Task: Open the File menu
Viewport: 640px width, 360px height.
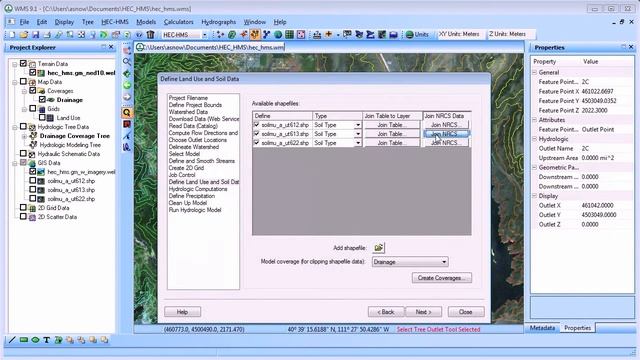Action: pos(24,22)
